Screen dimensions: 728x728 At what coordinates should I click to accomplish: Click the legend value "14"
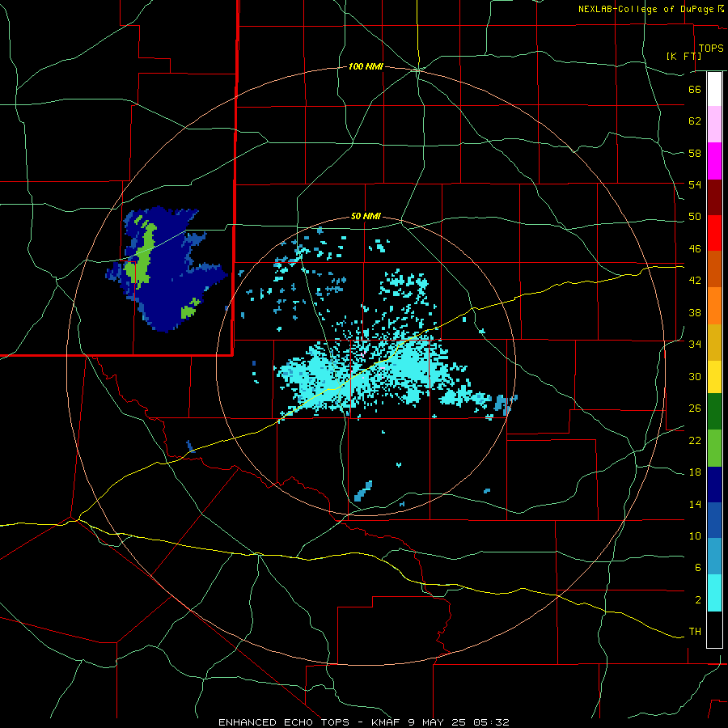click(695, 504)
